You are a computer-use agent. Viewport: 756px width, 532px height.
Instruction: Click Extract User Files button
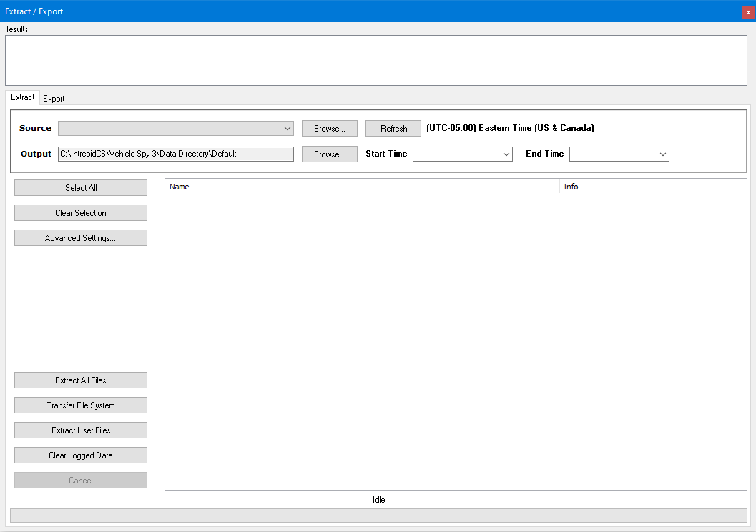81,430
